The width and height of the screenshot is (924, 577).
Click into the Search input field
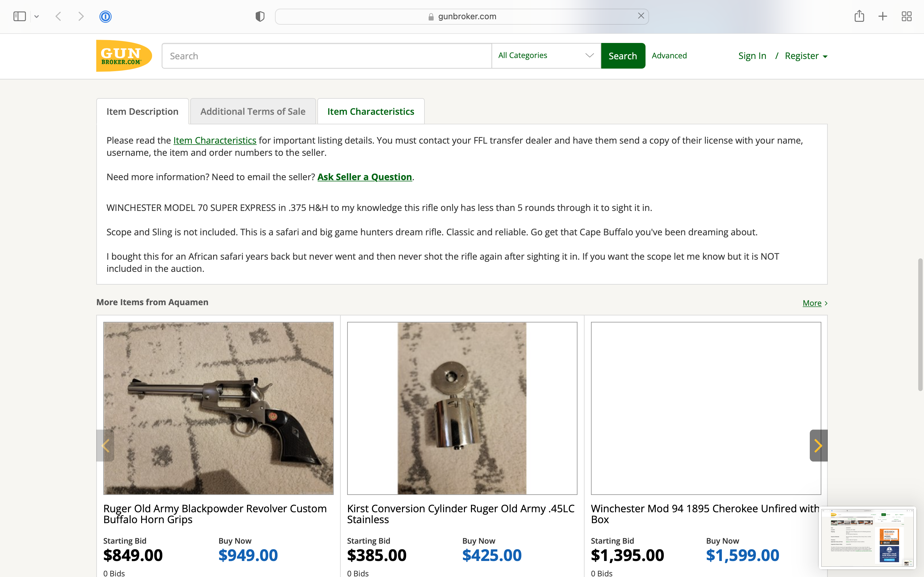coord(327,56)
